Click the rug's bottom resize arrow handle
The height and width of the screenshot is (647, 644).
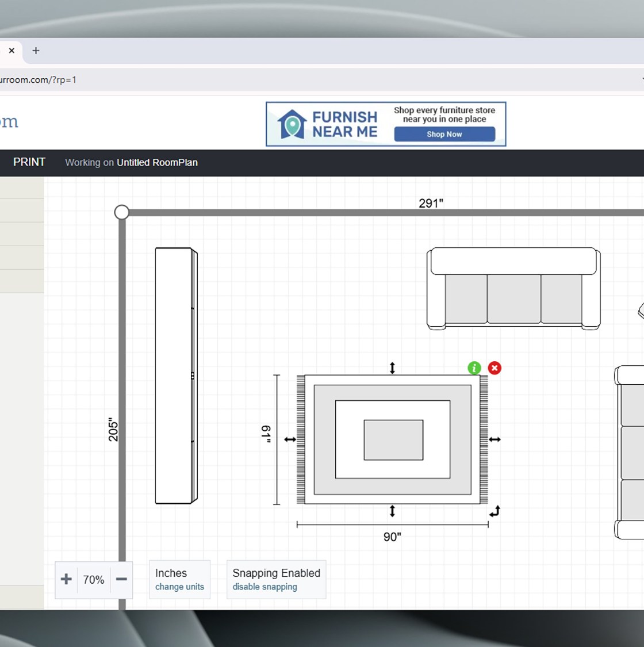coord(392,511)
